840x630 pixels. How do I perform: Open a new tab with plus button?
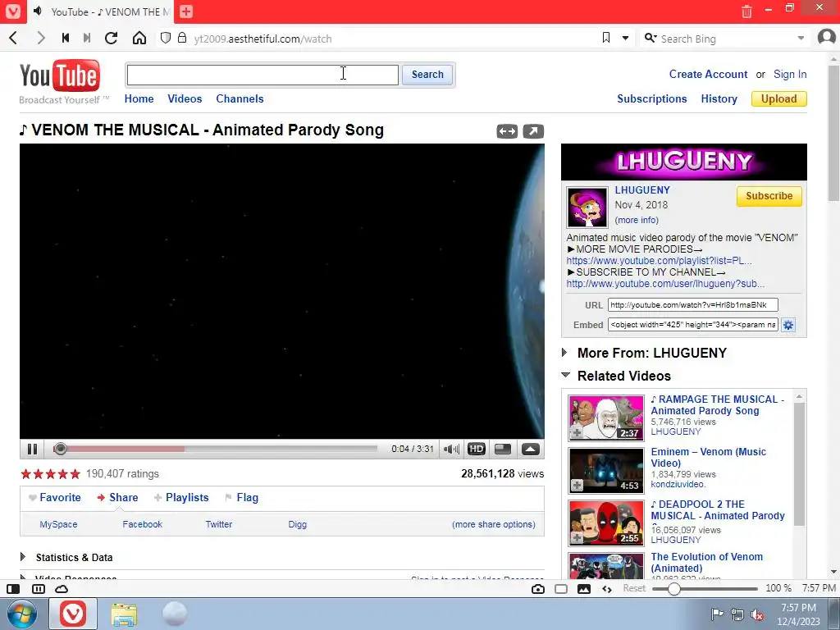point(186,11)
